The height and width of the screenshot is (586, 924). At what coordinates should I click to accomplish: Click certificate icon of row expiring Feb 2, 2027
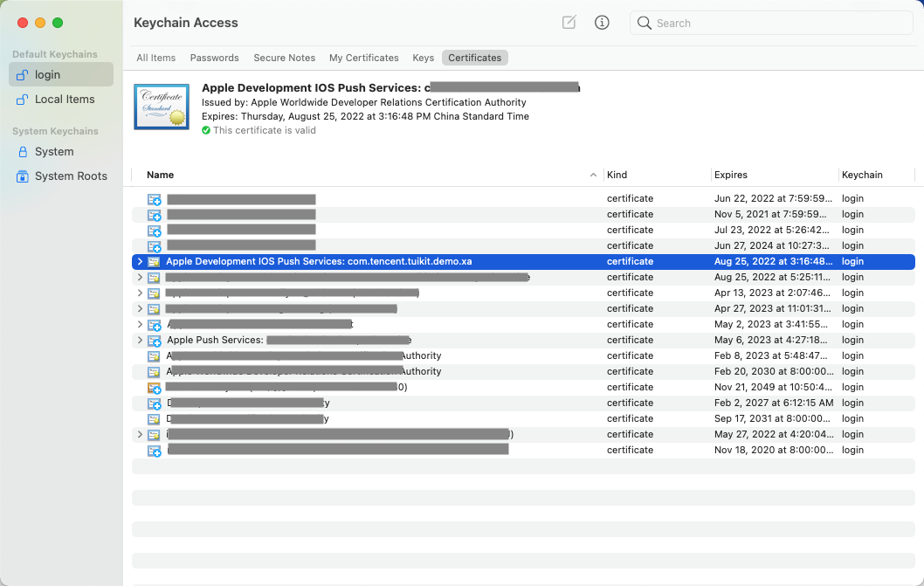tap(155, 403)
